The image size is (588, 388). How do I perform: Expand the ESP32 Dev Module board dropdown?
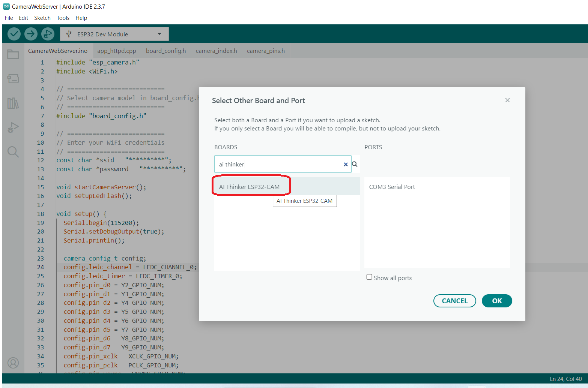114,34
